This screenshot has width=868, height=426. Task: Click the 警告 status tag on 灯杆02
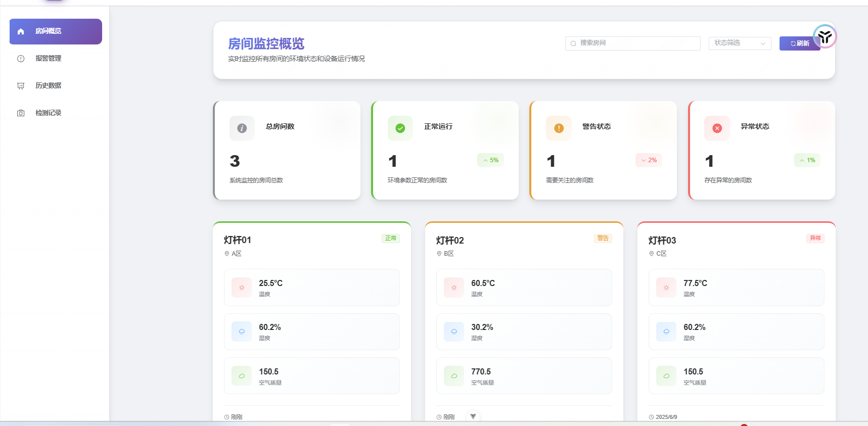pos(603,239)
